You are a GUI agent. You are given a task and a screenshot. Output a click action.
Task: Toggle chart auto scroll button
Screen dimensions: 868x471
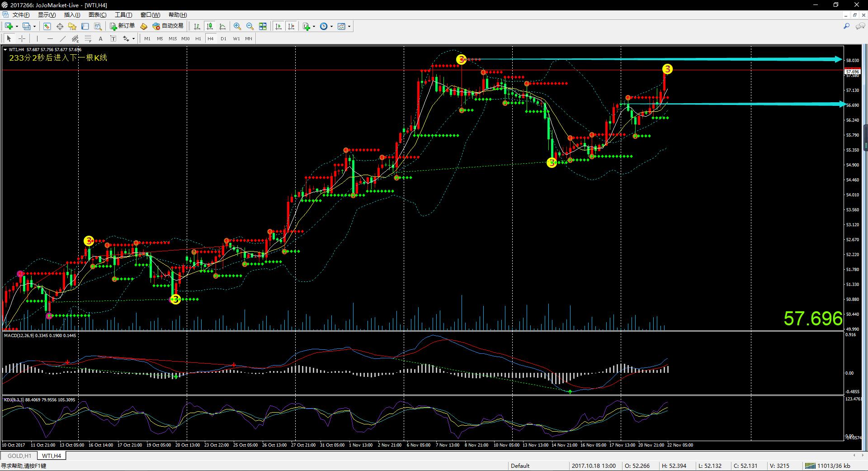click(278, 26)
